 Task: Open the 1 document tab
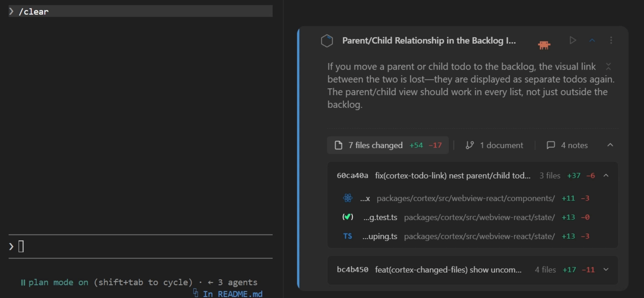[x=494, y=145]
